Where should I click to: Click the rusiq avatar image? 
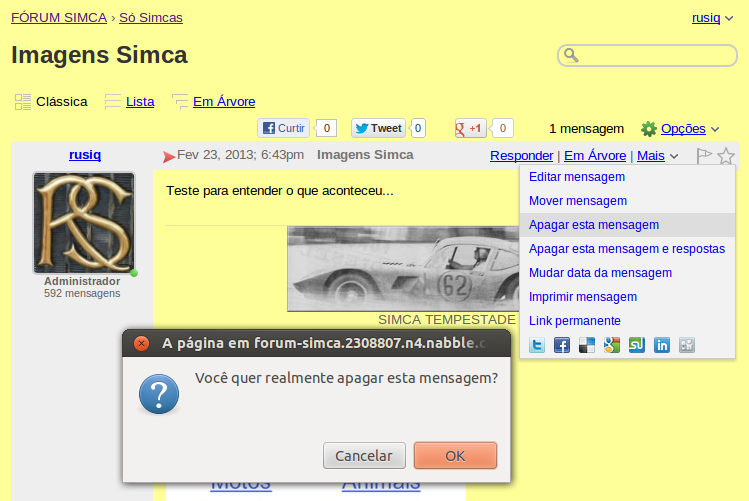[84, 223]
